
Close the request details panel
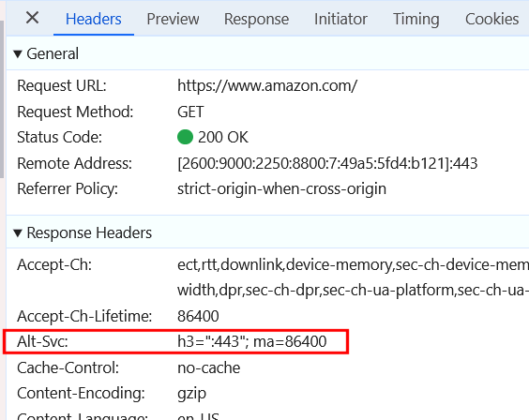(33, 18)
